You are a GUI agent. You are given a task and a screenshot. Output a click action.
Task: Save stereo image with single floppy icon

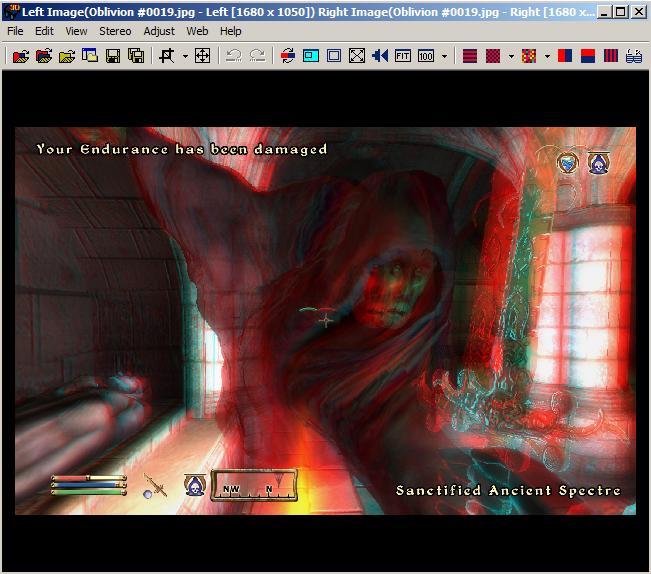pyautogui.click(x=113, y=56)
